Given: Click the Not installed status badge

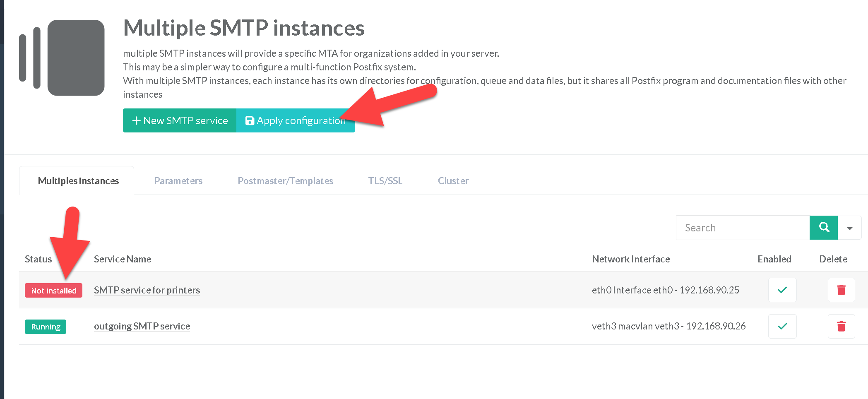Looking at the screenshot, I should tap(53, 291).
